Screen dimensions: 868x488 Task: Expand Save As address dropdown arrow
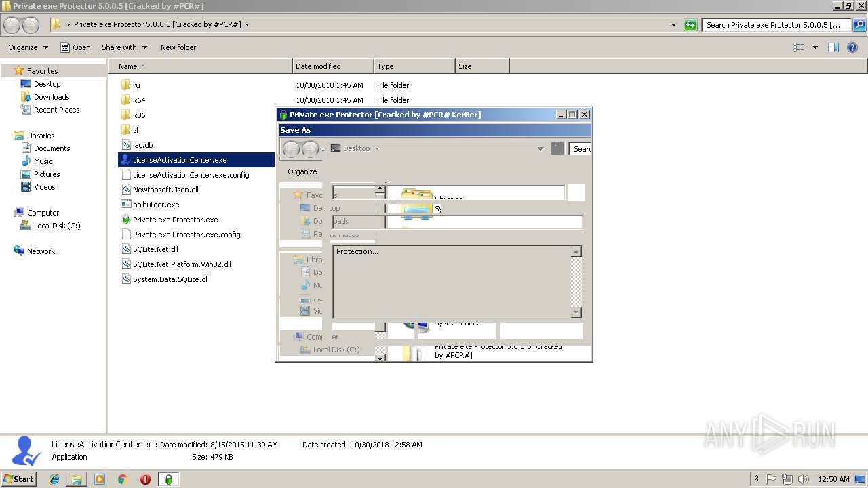click(x=540, y=148)
